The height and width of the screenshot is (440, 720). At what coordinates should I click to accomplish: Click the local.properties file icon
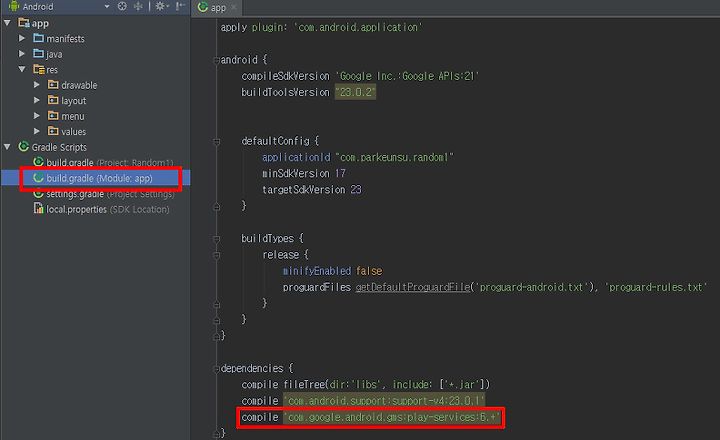(x=39, y=209)
